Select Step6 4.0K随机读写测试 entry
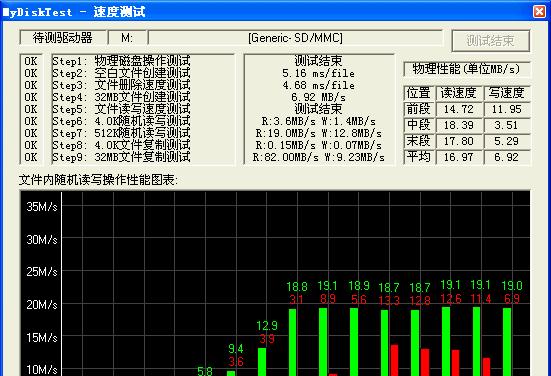Screen dimensions: 551x376 tap(121, 121)
